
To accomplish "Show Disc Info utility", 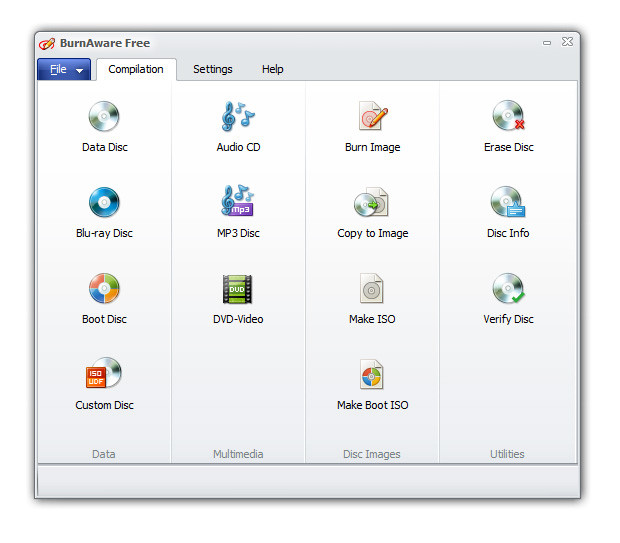I will 508,202.
